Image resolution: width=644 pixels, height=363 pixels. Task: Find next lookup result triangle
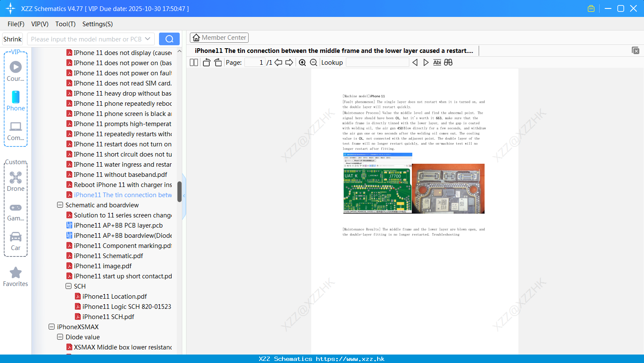(x=426, y=63)
